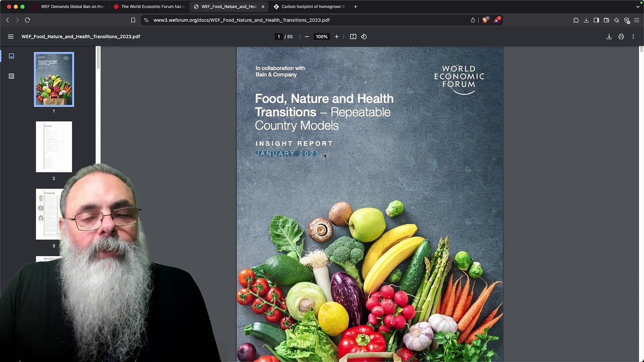Open Brave VPN menu

627,20
